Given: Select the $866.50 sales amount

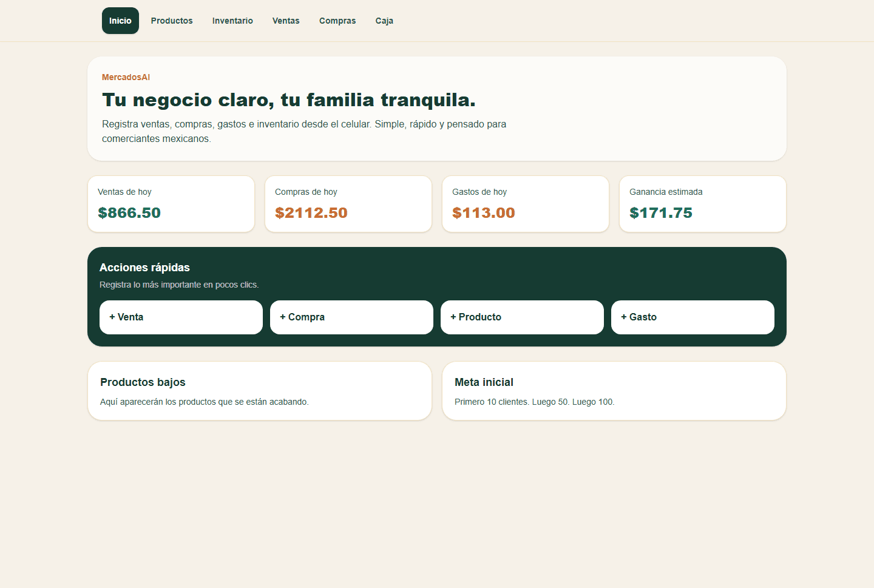Looking at the screenshot, I should pyautogui.click(x=129, y=213).
